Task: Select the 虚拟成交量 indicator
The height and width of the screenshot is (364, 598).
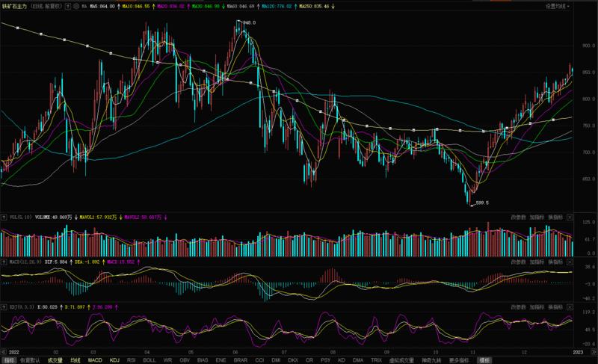Action: tap(401, 360)
